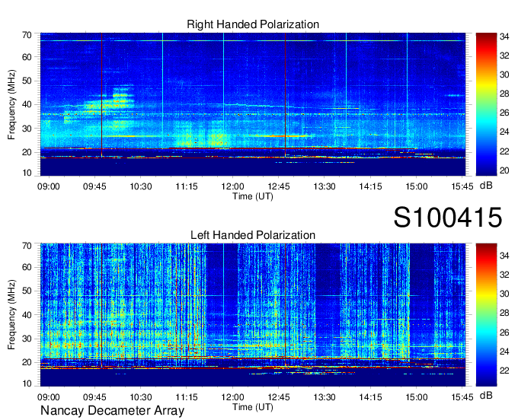518x420 pixels.
Task: Click the 12:00 time tick under Right Handed plot
Action: [x=232, y=186]
